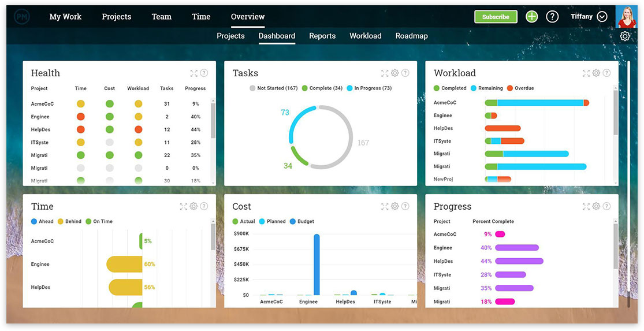Open the dashboard settings gear below avatar

click(x=625, y=36)
